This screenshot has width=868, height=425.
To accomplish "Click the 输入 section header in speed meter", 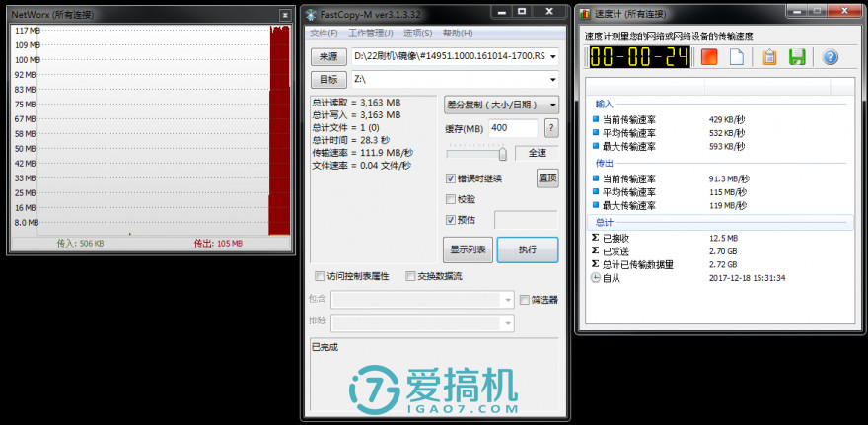I will tap(604, 104).
